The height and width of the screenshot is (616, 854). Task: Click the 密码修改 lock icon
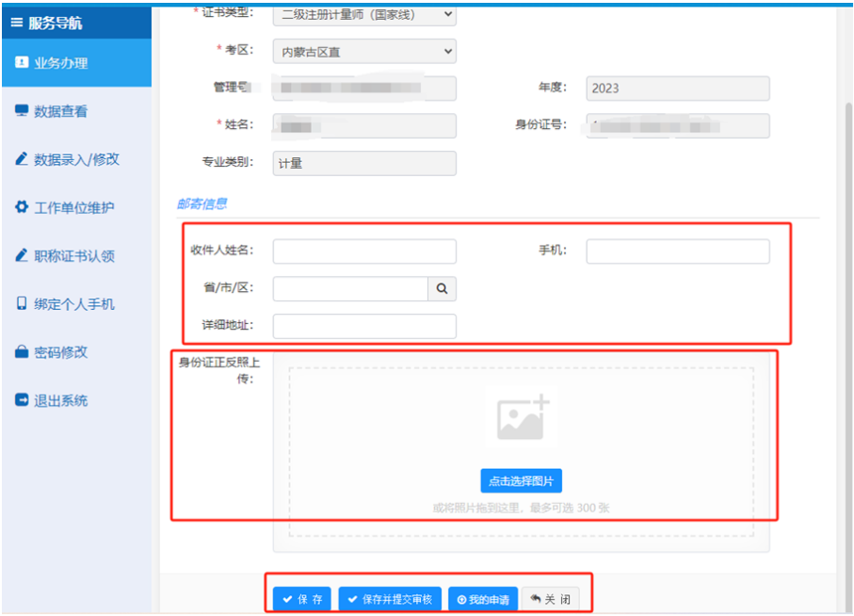pyautogui.click(x=21, y=352)
